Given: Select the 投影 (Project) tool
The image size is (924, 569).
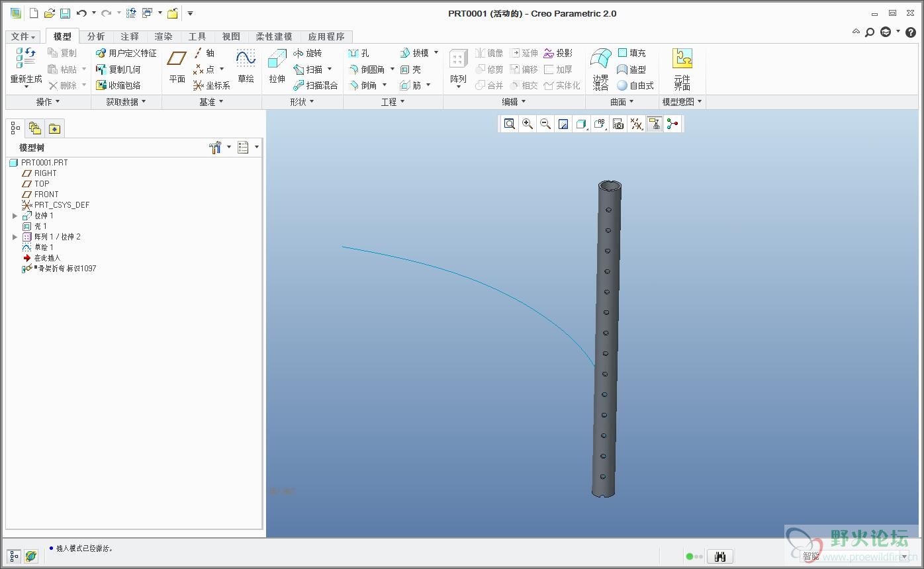Looking at the screenshot, I should tap(558, 53).
